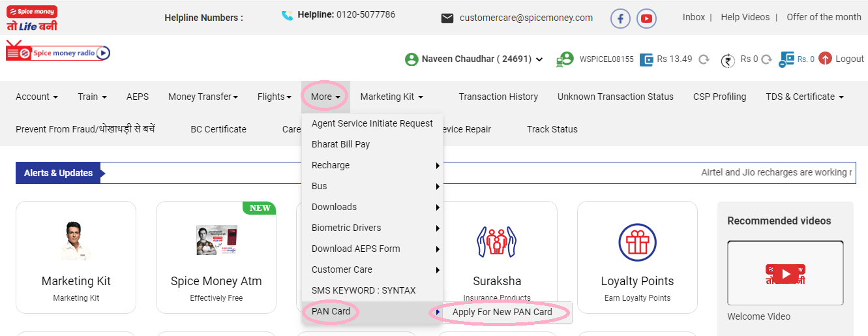
Task: Play the Welcome Video thumbnail
Action: (x=785, y=273)
